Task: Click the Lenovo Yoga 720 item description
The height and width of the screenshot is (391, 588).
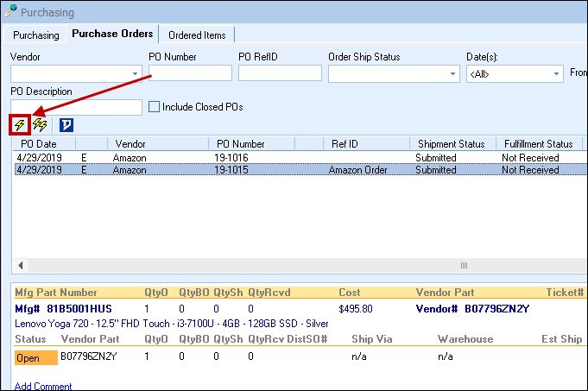Action: click(x=172, y=323)
